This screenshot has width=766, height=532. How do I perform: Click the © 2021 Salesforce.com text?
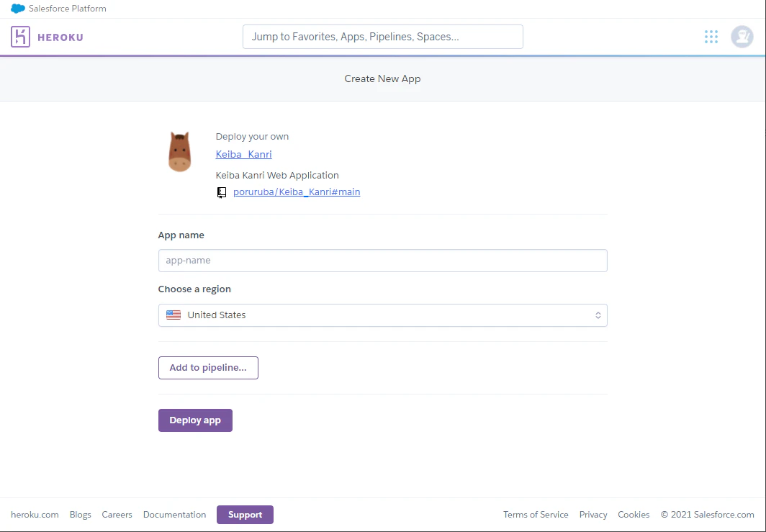coord(708,515)
